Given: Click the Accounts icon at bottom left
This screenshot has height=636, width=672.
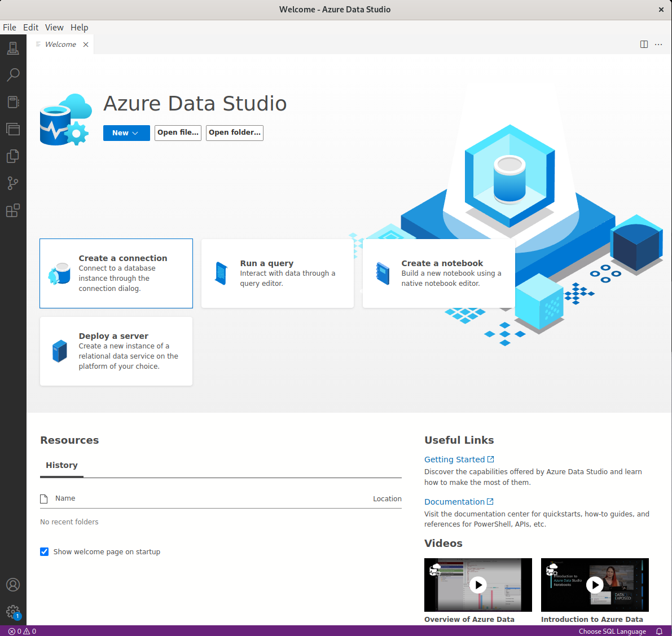Looking at the screenshot, I should (13, 585).
